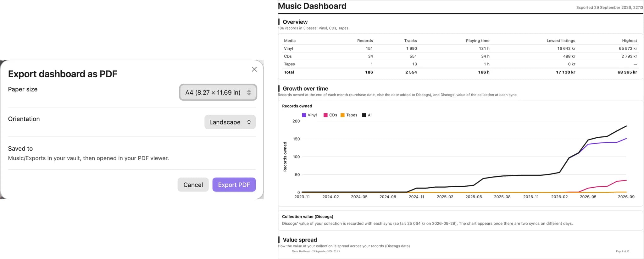
Task: Click the "Export dashboard as PDF" dialog title
Action: click(x=63, y=74)
